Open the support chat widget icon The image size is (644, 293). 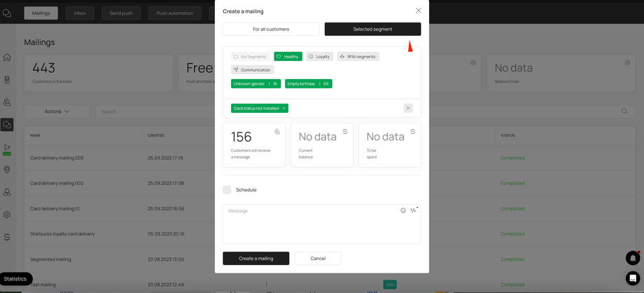point(633,278)
